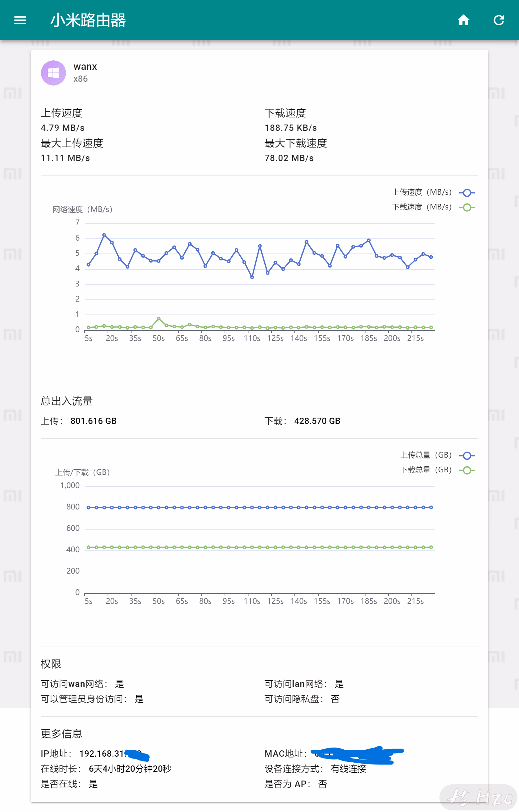Click the IP地址 192.168.31 entry

coord(95,754)
